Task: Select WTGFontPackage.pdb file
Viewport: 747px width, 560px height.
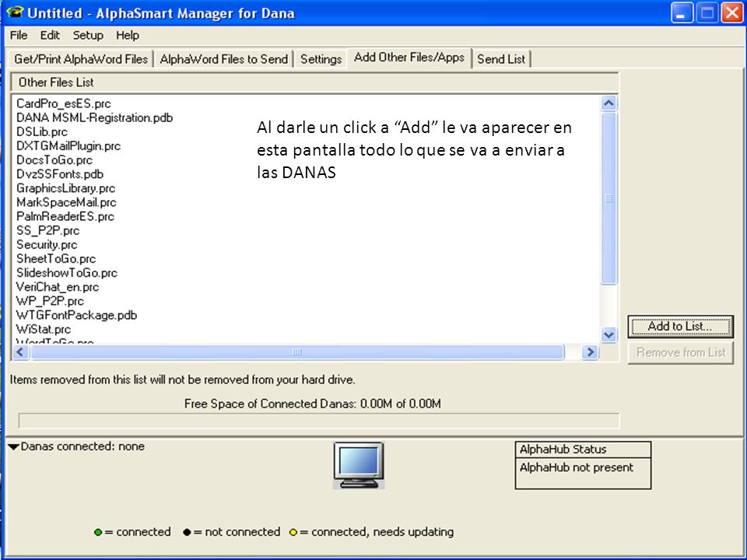Action: [x=76, y=315]
